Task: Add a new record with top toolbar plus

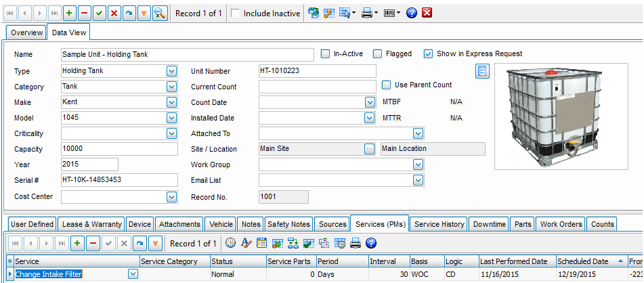Action: coord(69,14)
